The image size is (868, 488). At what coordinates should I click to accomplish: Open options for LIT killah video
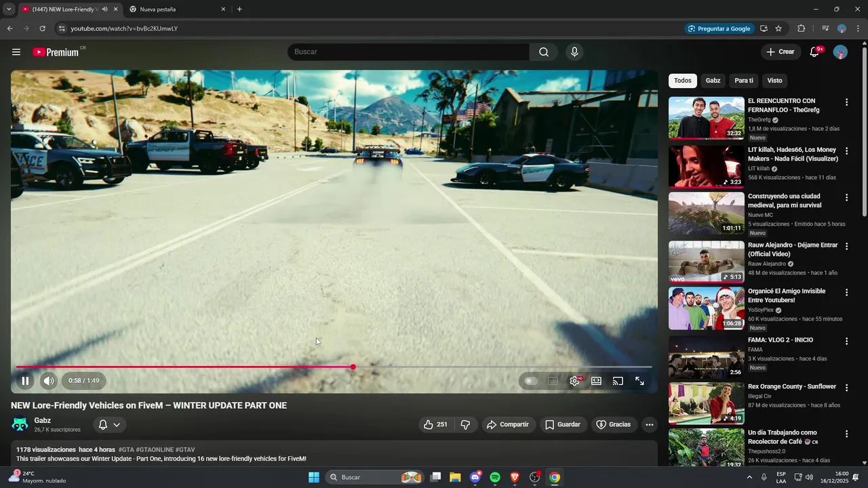click(846, 151)
